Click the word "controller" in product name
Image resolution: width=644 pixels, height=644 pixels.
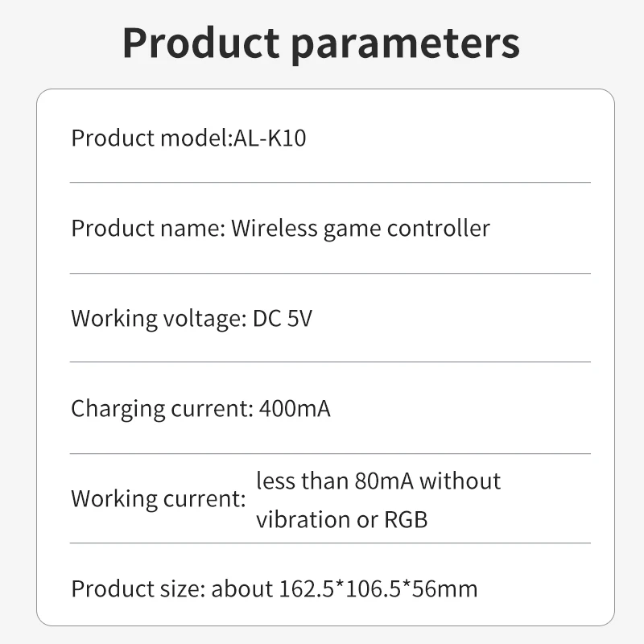[x=438, y=228]
